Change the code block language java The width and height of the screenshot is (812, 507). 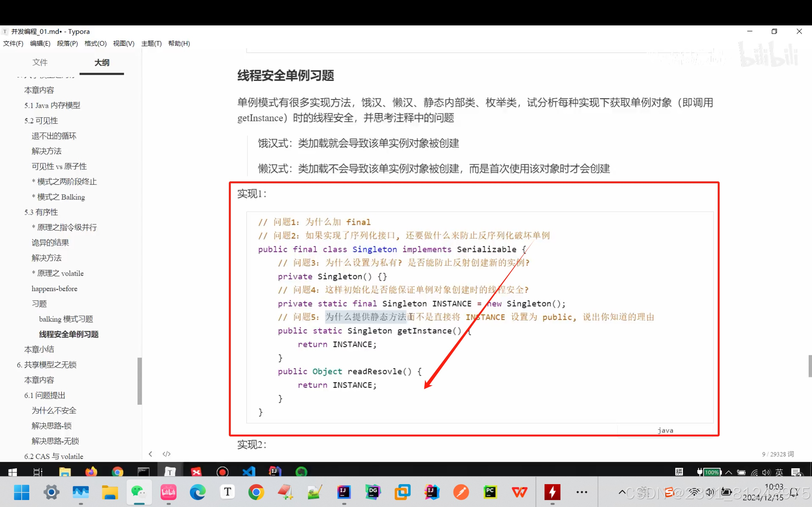tap(665, 430)
